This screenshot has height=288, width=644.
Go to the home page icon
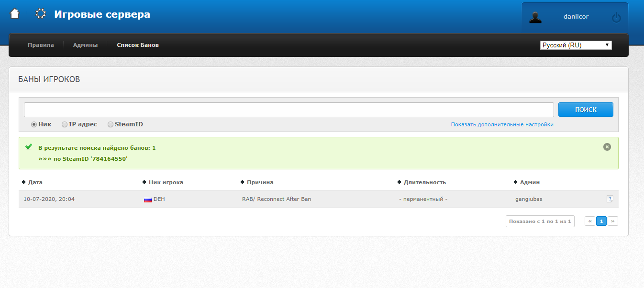pos(15,14)
